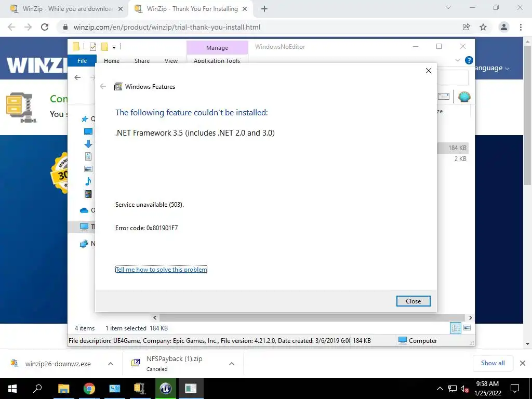Open File Explorer from taskbar

63,389
